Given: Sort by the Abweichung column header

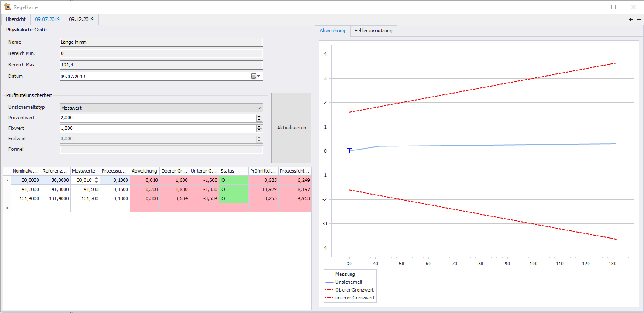Looking at the screenshot, I should tap(145, 171).
